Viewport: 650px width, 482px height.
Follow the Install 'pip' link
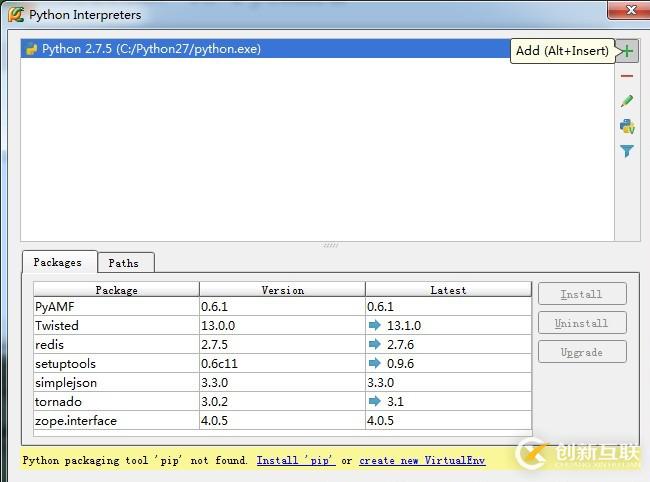296,461
